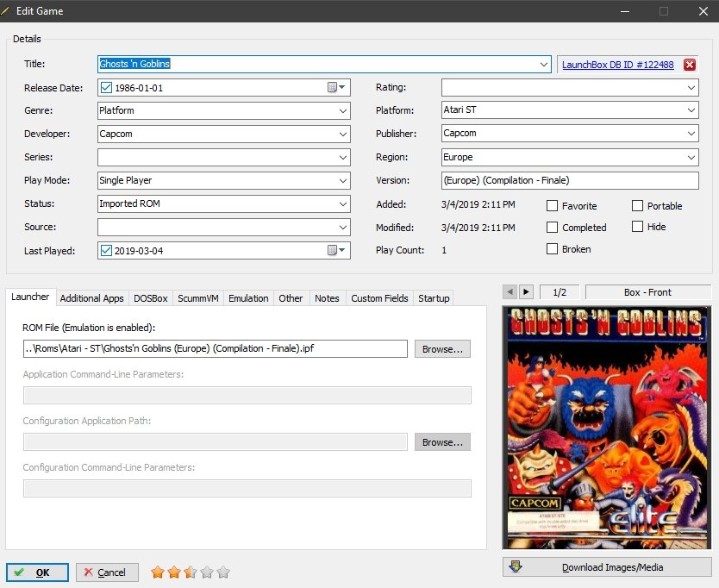The width and height of the screenshot is (719, 588).
Task: Show next image with right arrow
Action: click(x=526, y=291)
